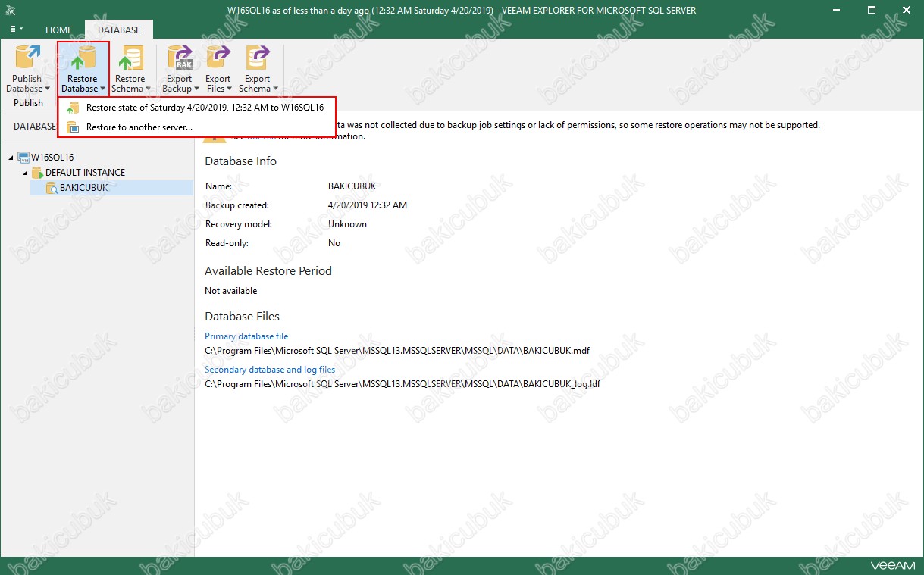Select the W16SQL16 server in tree
Screen dimensions: 924x575
pos(52,158)
